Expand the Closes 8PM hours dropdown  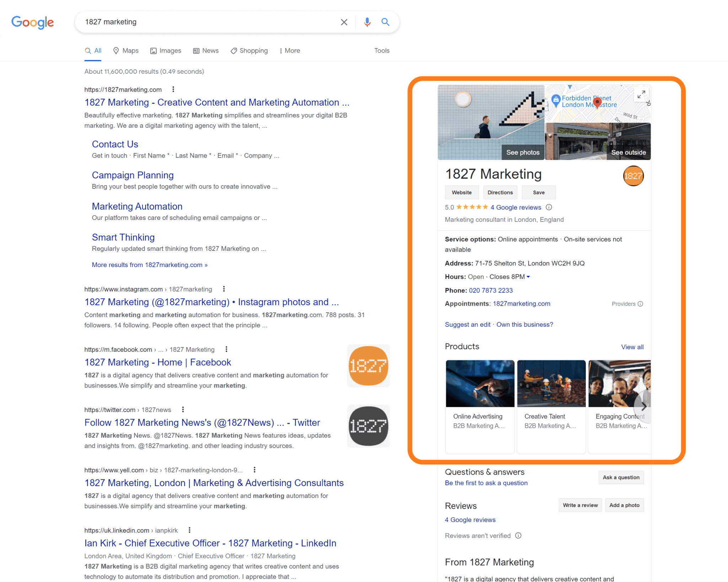point(529,277)
